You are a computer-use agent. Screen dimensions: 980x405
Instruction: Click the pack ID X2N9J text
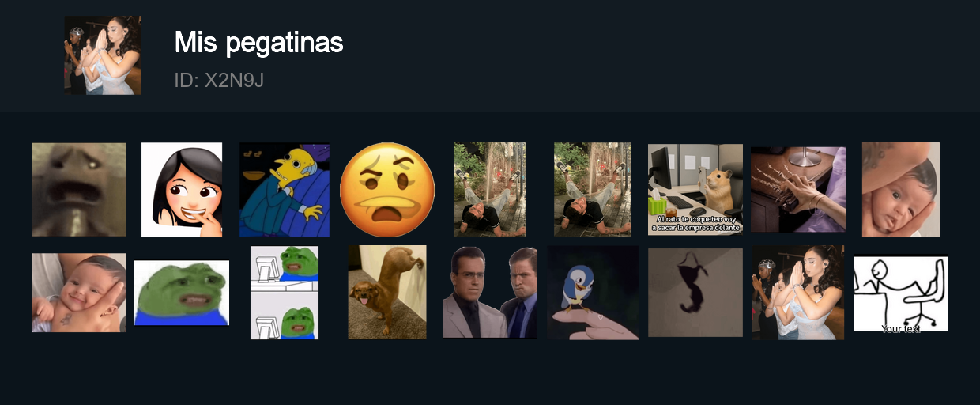click(219, 80)
